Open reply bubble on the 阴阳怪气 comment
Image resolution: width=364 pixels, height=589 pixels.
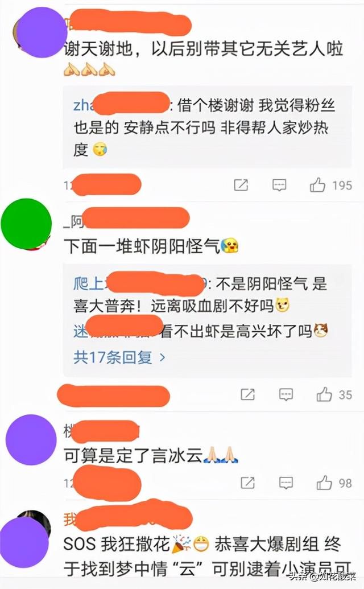coord(286,394)
